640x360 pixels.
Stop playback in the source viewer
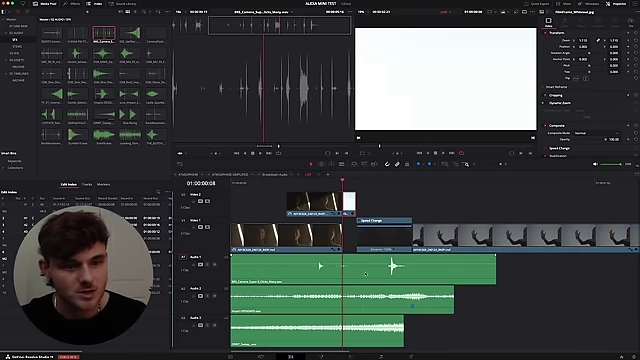252,153
